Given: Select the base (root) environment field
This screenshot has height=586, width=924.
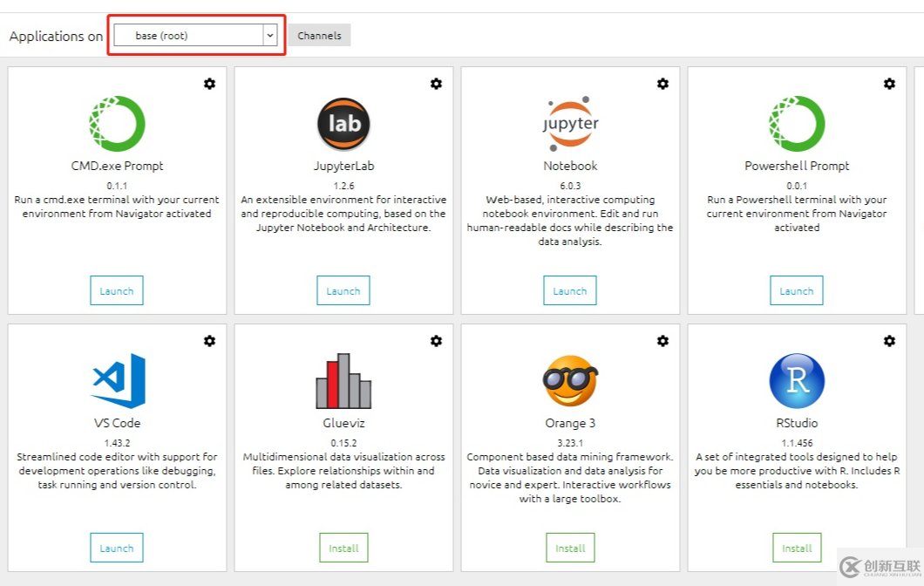Looking at the screenshot, I should click(195, 36).
